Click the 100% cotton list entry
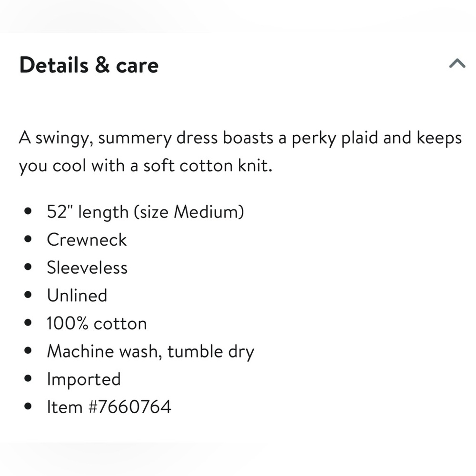This screenshot has width=476, height=476. (97, 323)
